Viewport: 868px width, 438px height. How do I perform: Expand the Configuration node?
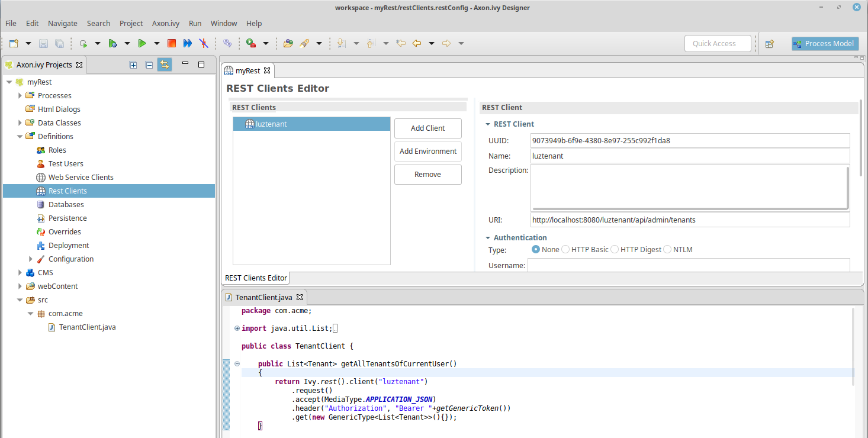point(30,259)
